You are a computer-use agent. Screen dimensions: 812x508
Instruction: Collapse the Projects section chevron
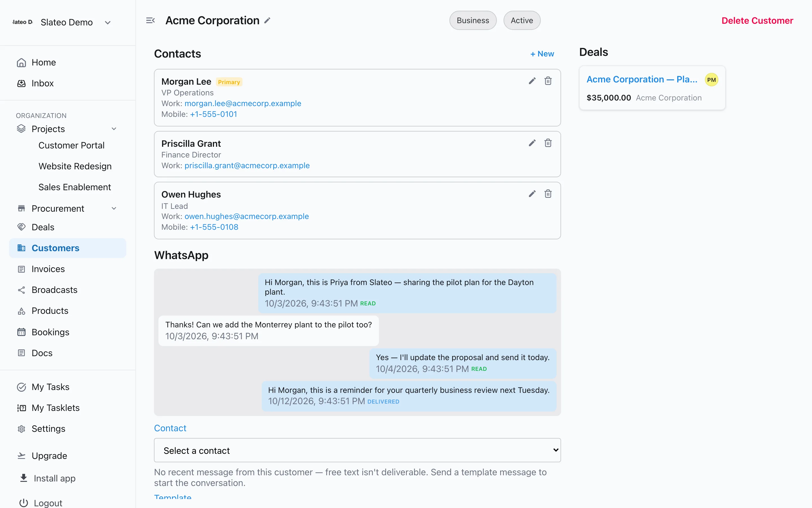point(114,129)
